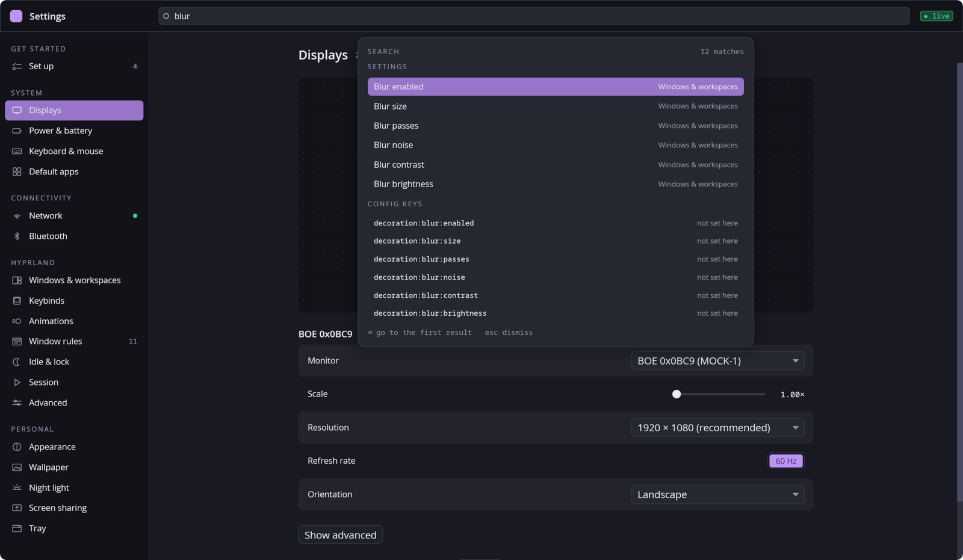Click the live status badge

pyautogui.click(x=937, y=16)
